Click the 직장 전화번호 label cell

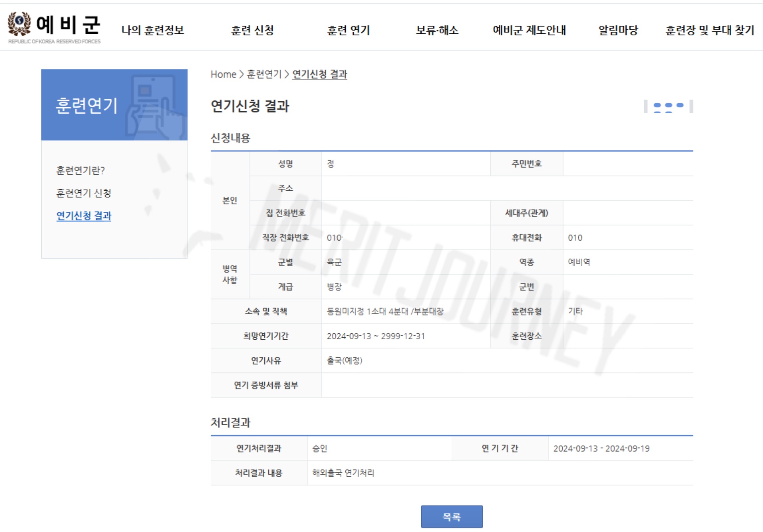tap(286, 238)
